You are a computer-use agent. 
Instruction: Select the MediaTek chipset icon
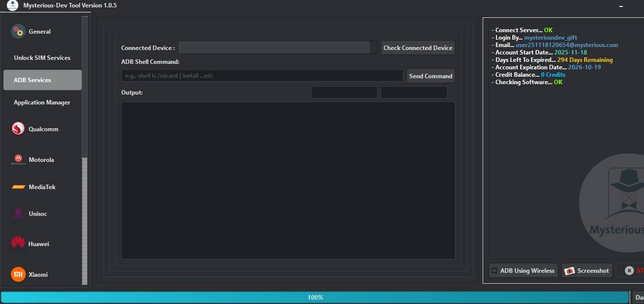pos(18,187)
